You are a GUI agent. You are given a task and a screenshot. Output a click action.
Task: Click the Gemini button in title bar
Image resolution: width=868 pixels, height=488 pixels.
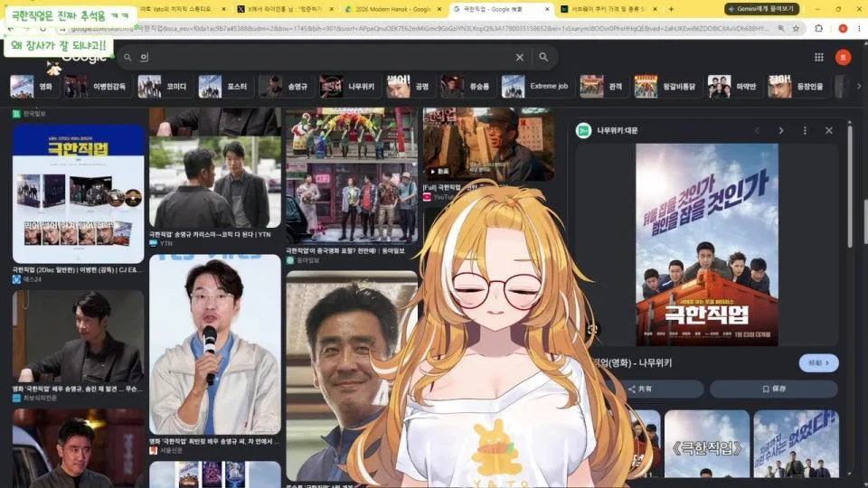coord(761,9)
